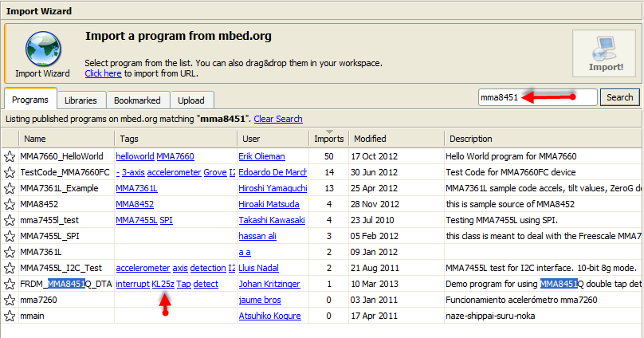Toggle bookmark star for TestCode_MMA7660FC
The width and height of the screenshot is (644, 338).
pos(10,172)
